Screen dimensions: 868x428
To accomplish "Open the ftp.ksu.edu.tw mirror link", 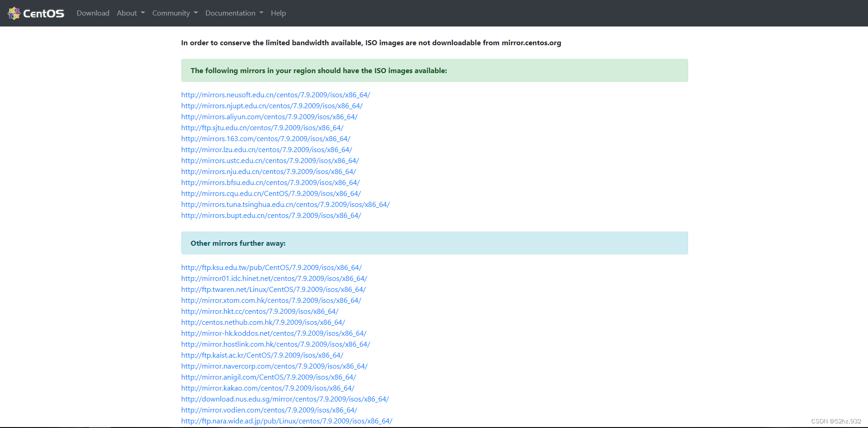I will (x=271, y=268).
